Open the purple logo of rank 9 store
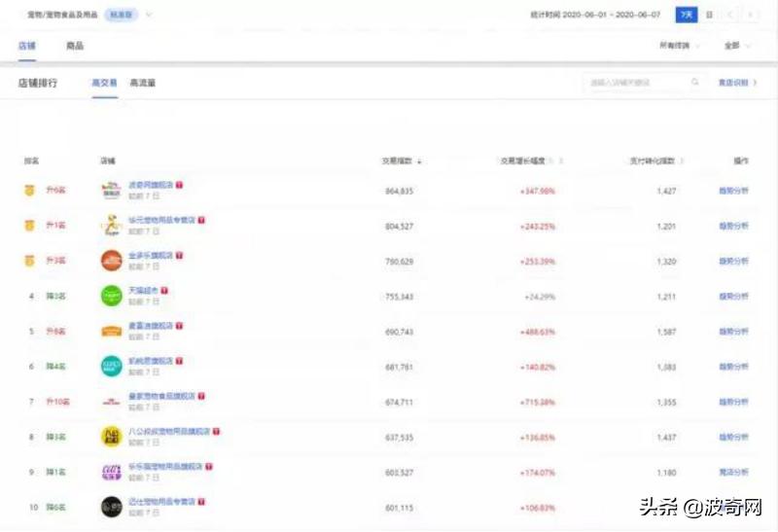Viewport: 778px width, 532px height. tap(112, 472)
